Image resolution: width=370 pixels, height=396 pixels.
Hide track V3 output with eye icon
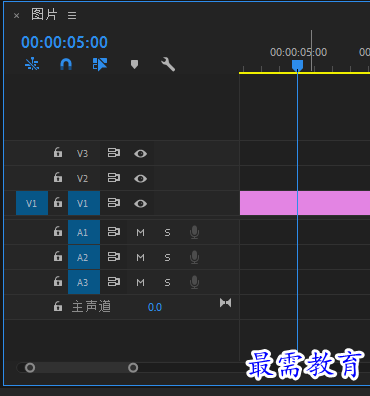coord(140,153)
